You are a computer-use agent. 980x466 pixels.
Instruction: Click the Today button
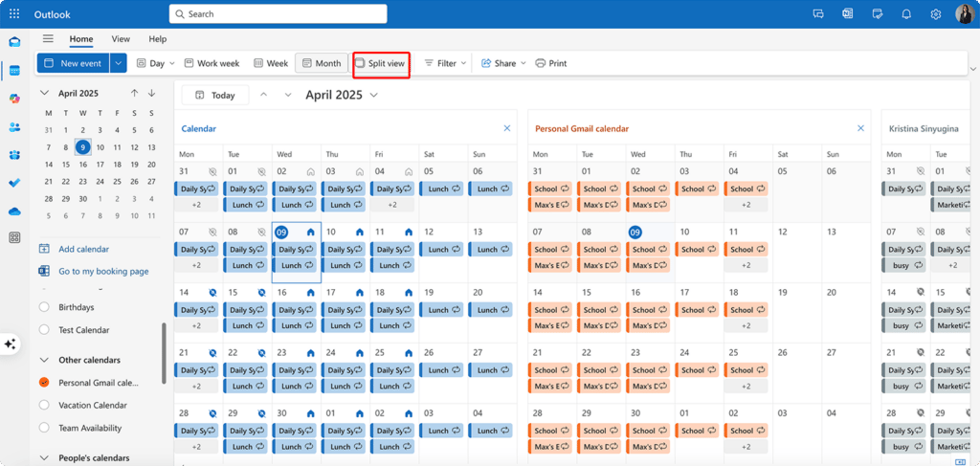tap(215, 95)
